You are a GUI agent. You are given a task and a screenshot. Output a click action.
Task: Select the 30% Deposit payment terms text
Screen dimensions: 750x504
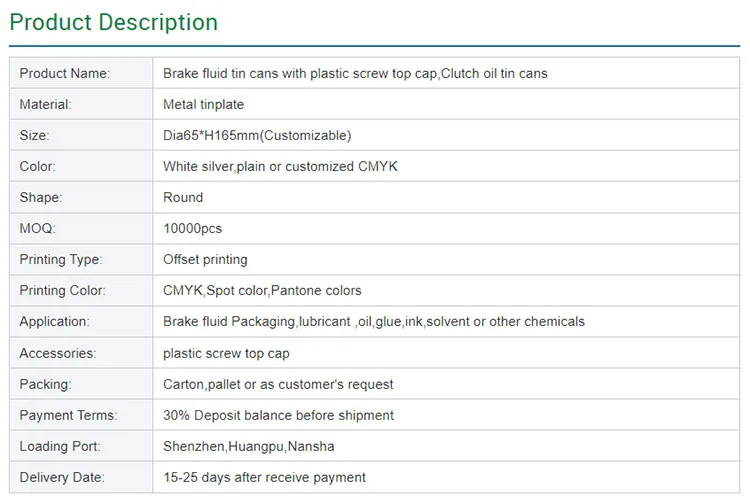click(278, 415)
